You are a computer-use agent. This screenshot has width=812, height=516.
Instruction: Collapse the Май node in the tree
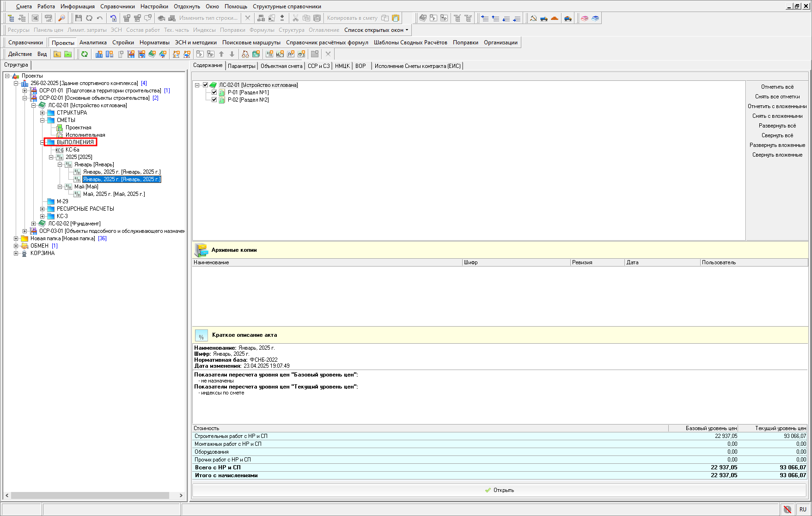[x=60, y=187]
